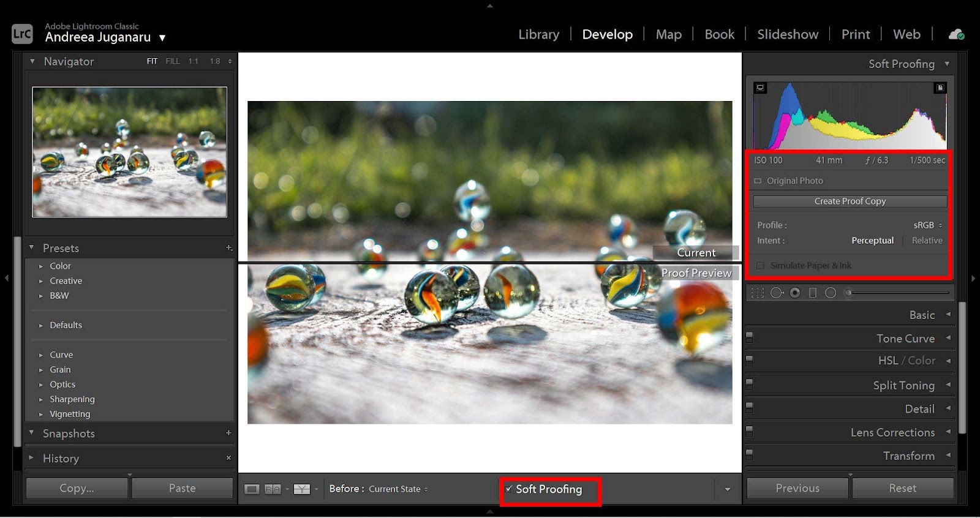Hide the bottom filmstrip panel arrow
980x518 pixels.
pos(489,511)
